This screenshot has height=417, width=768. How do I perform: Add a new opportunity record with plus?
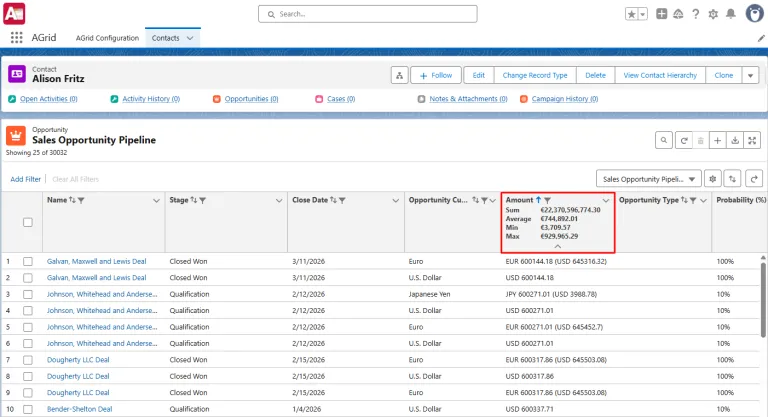[x=718, y=141]
